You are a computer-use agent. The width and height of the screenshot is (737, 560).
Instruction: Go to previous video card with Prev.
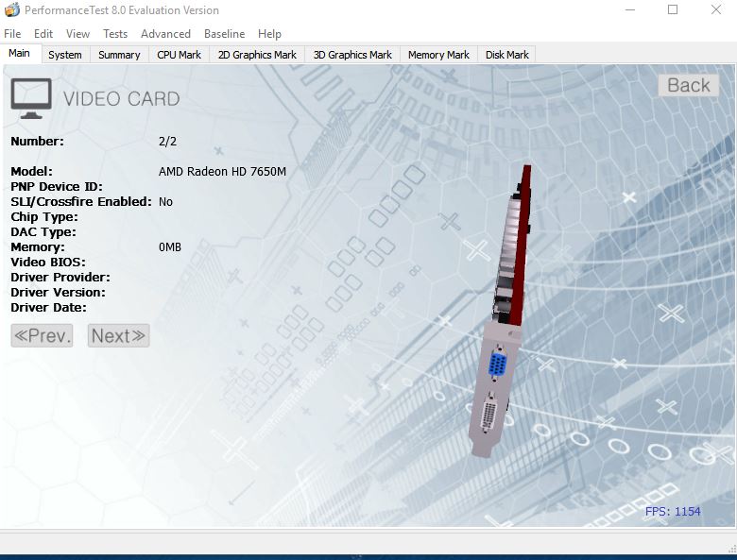[x=42, y=335]
